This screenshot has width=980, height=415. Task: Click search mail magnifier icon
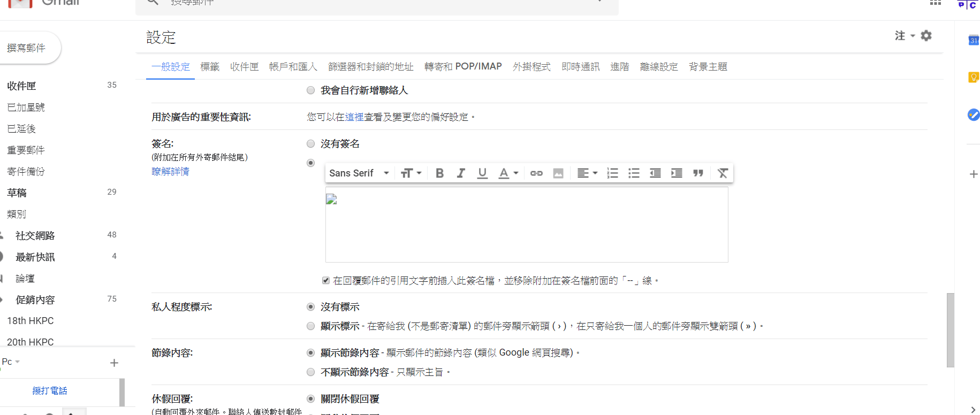(x=153, y=2)
